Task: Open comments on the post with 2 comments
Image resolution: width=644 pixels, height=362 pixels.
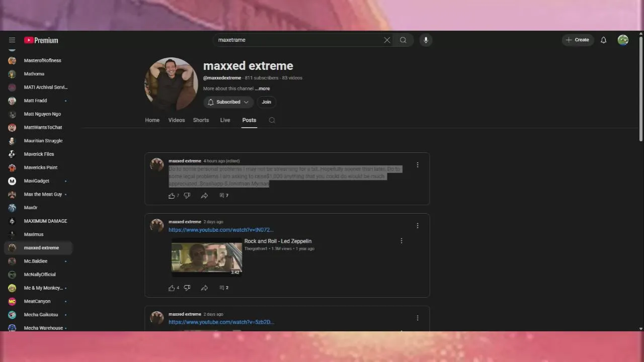Action: click(224, 288)
